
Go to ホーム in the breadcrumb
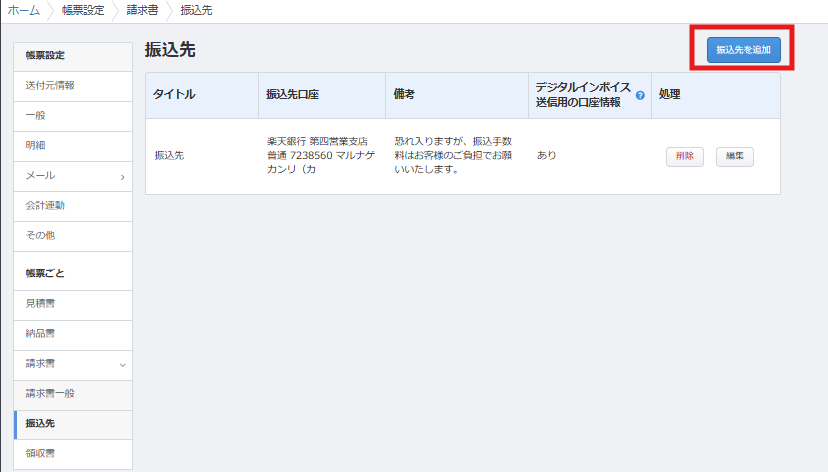point(24,10)
